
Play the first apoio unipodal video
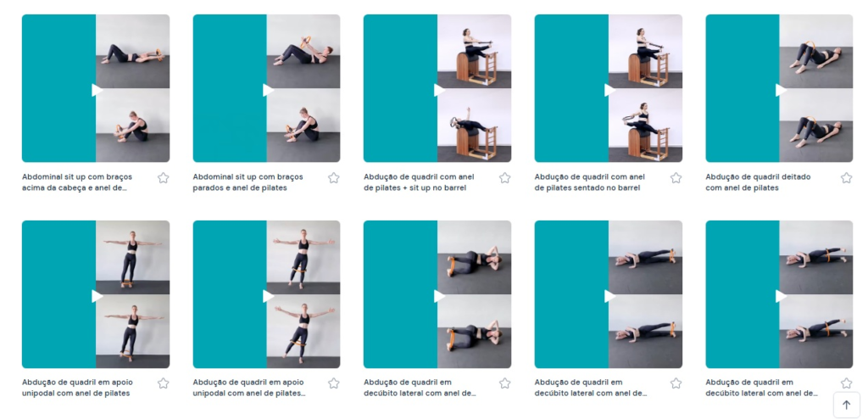tap(97, 296)
